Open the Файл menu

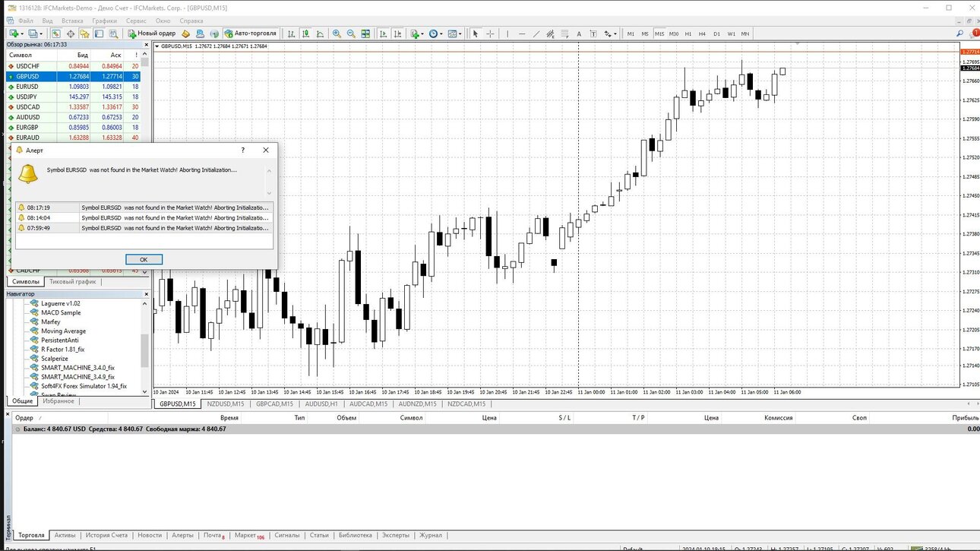(25, 21)
